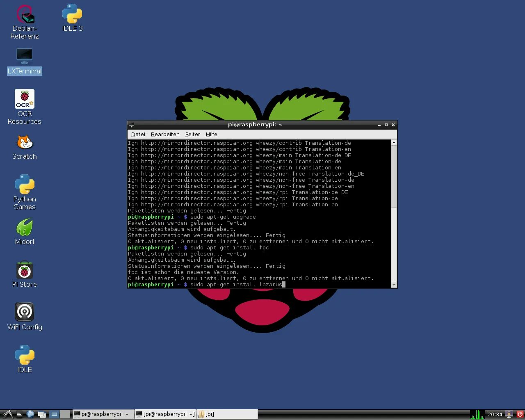The image size is (525, 420).
Task: Click the terminal title bar text 'pi@raspberrypi: ~'
Action: coord(255,125)
